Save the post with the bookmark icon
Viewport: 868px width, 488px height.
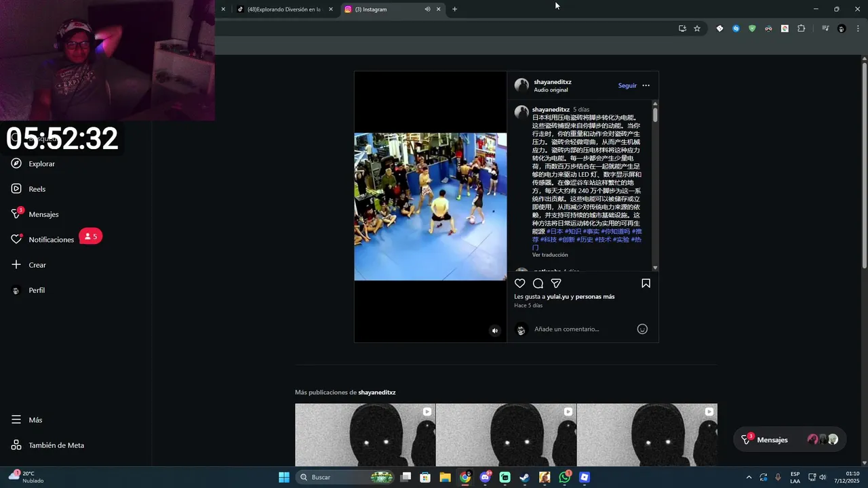(646, 283)
